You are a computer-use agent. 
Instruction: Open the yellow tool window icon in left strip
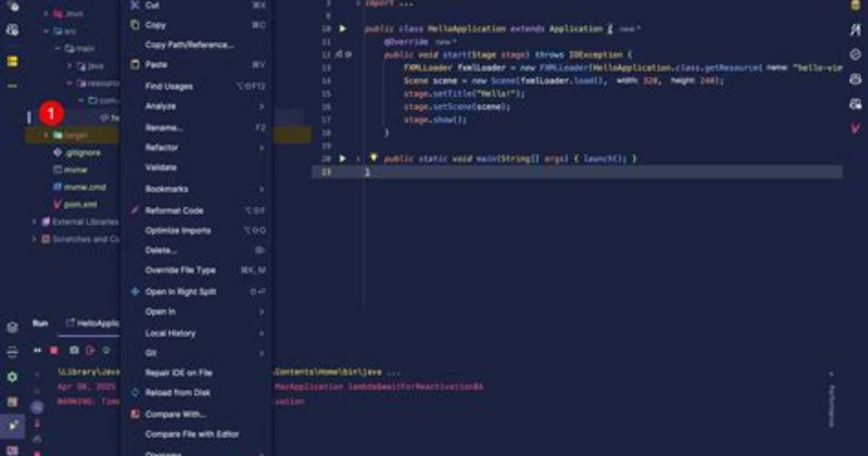click(12, 62)
